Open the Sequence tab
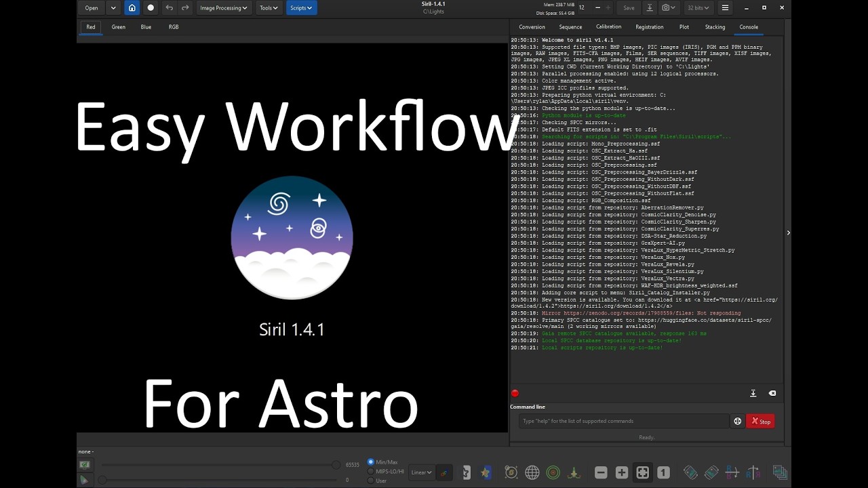The width and height of the screenshot is (868, 488). click(x=570, y=26)
